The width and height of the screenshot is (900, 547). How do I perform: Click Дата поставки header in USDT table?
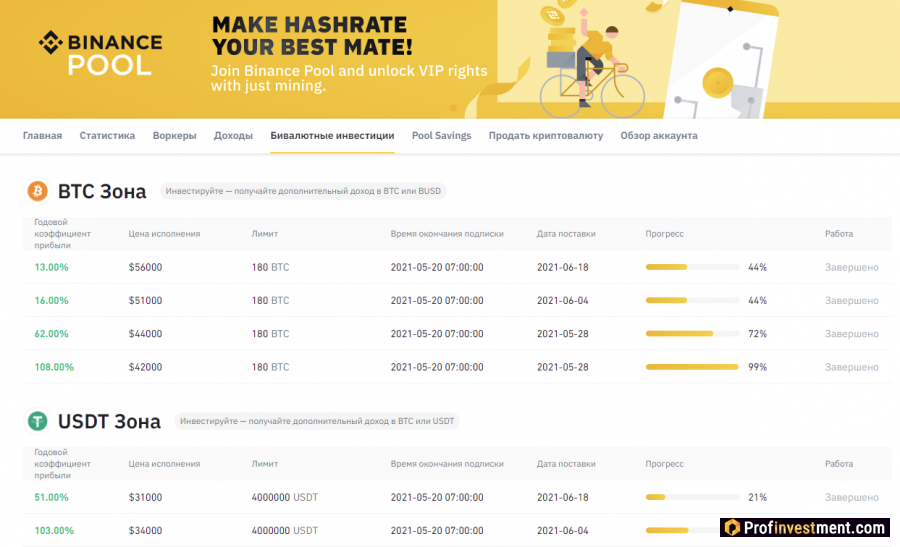566,464
